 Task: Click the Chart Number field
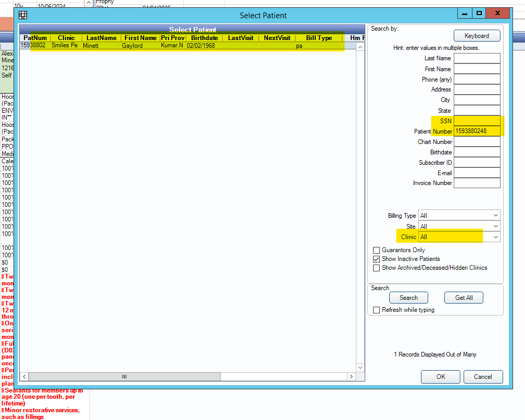(477, 141)
